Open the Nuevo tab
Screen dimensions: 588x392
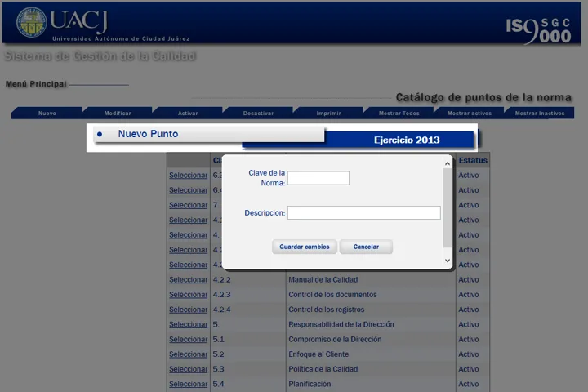pos(47,113)
